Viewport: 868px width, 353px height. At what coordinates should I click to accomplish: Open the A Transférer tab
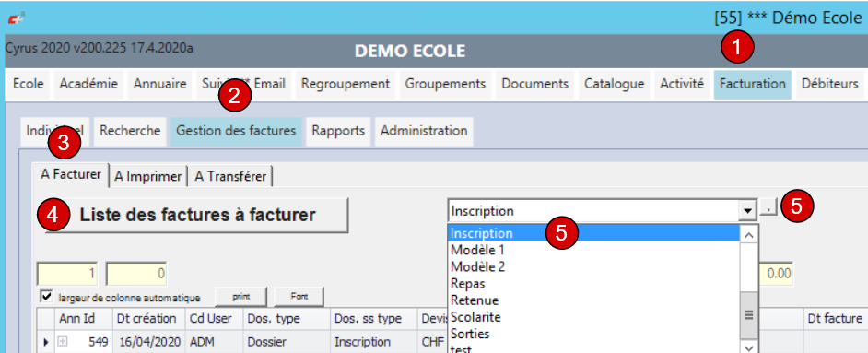[230, 177]
